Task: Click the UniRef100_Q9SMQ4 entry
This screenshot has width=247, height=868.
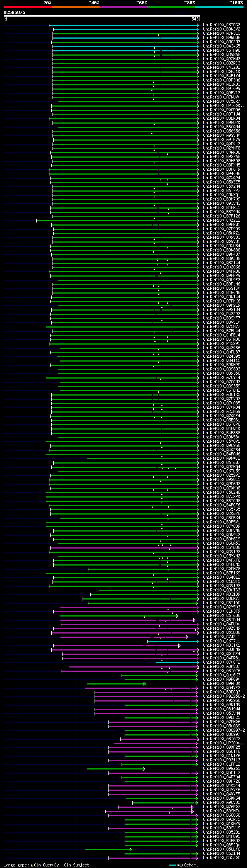Action: pyautogui.click(x=222, y=467)
